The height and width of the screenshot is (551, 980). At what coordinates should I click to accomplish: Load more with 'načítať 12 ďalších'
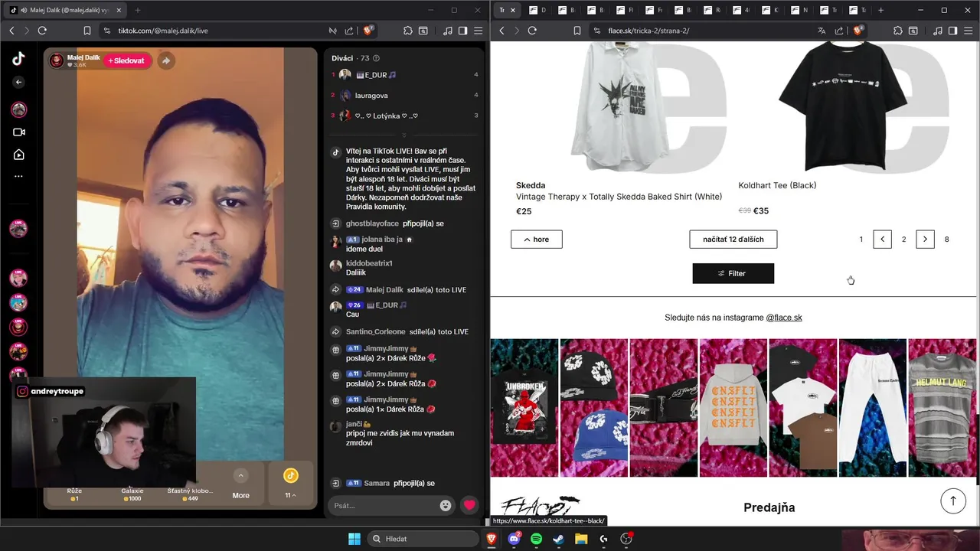(x=733, y=240)
